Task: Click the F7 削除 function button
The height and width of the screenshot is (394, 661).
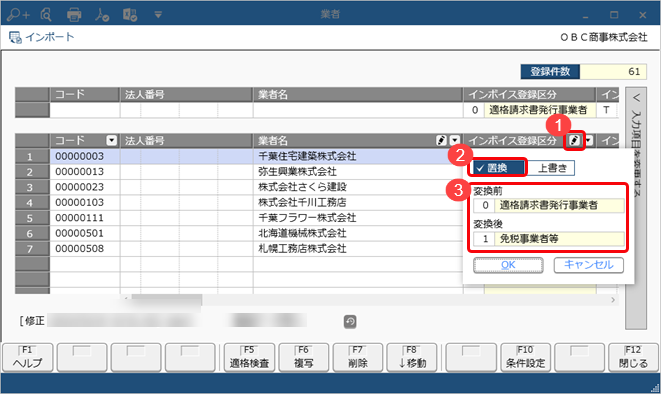Action: [x=357, y=357]
